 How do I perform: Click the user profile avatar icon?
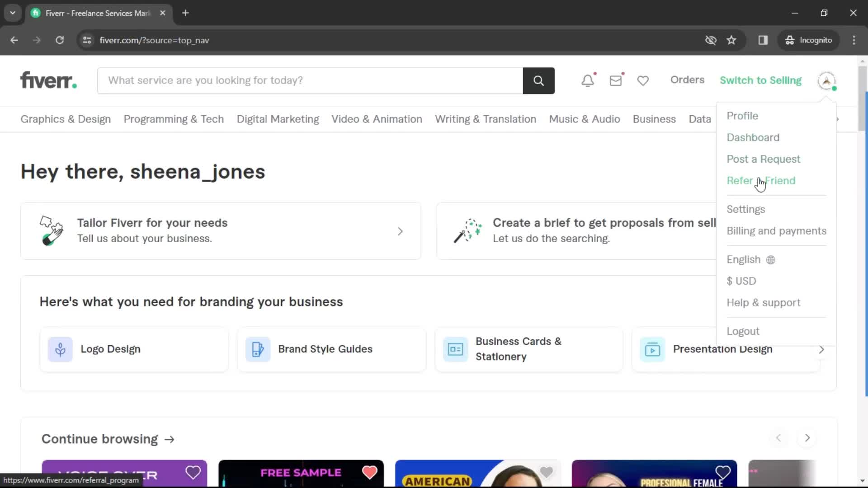[827, 80]
